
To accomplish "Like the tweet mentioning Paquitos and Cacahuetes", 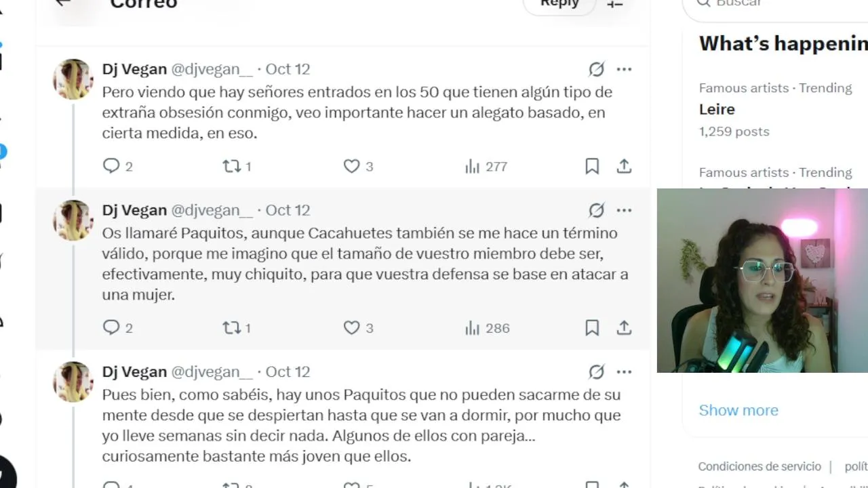I will (358, 328).
